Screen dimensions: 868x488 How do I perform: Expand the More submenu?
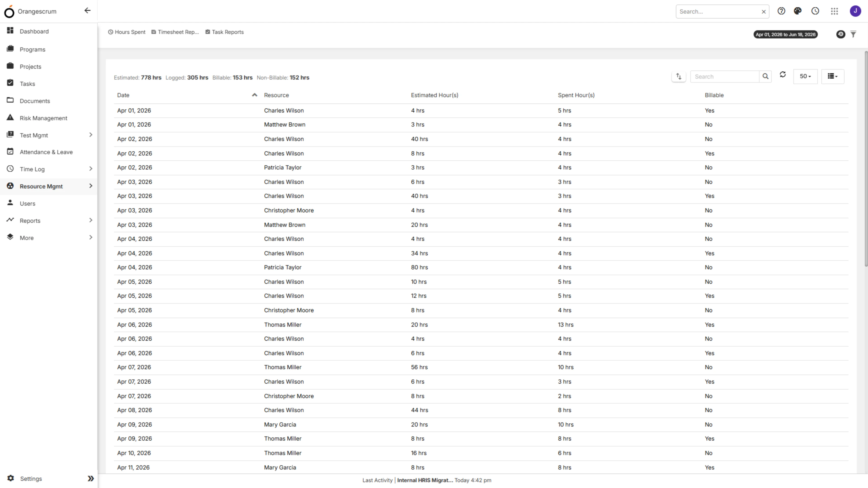point(91,237)
